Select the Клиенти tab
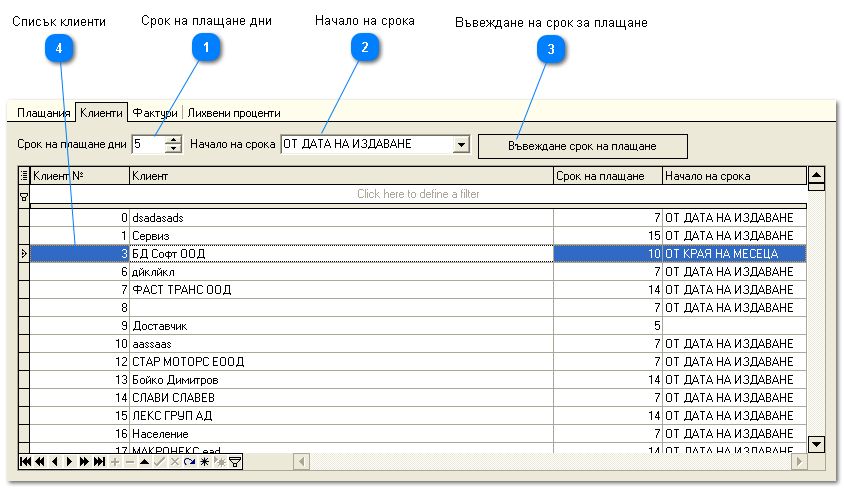The width and height of the screenshot is (844, 489). [x=101, y=113]
